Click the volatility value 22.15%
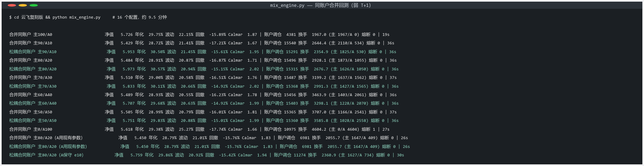Viewport: 644px width, 166px height. pyautogui.click(x=186, y=35)
